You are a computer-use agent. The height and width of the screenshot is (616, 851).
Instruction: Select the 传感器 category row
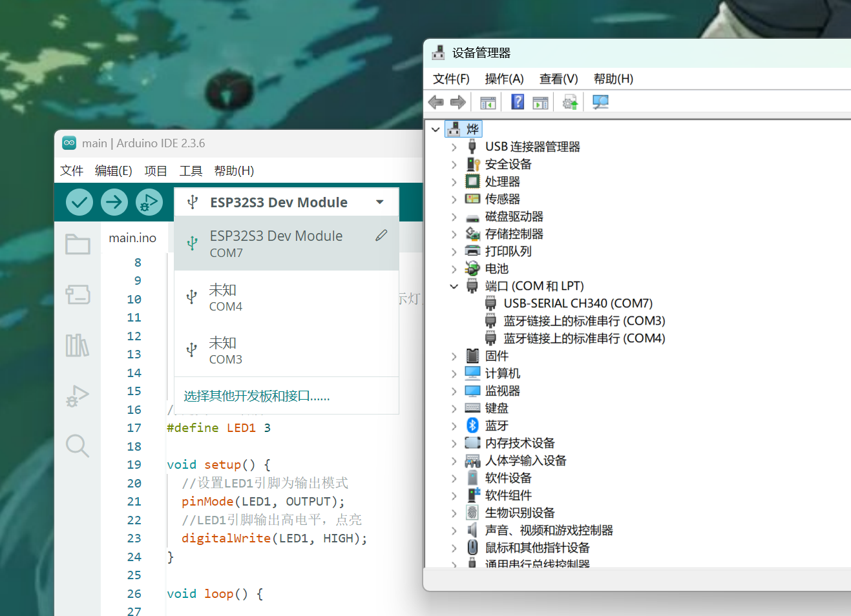(x=502, y=199)
